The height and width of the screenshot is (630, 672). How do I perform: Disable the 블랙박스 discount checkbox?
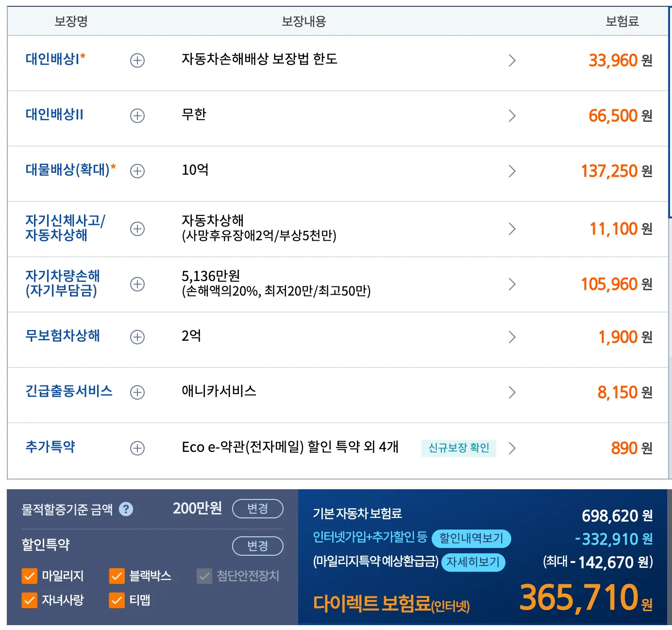coord(116,576)
